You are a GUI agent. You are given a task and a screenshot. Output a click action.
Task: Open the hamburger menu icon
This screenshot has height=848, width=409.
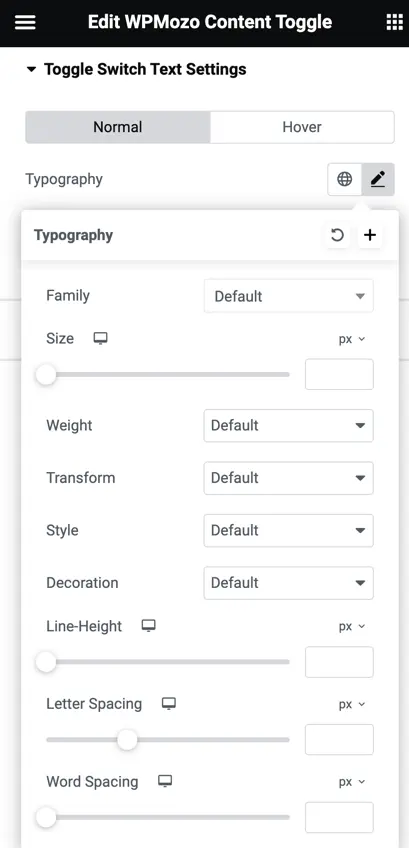point(25,22)
